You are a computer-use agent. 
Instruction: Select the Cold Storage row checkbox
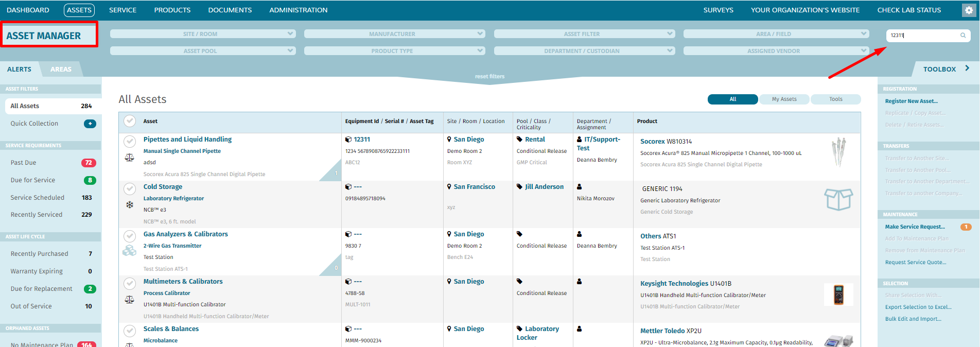coord(130,188)
